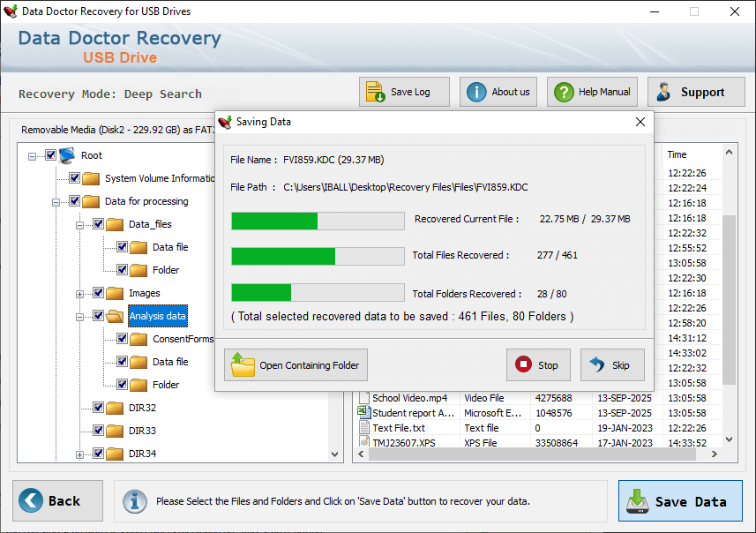Image resolution: width=756 pixels, height=533 pixels.
Task: Toggle Data for processing checkbox
Action: [x=74, y=201]
